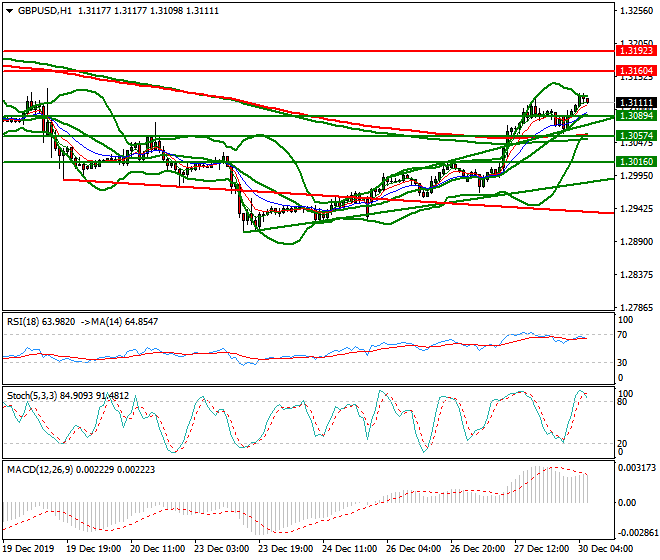Select the 19 Dec 19:00 time label

[93, 549]
